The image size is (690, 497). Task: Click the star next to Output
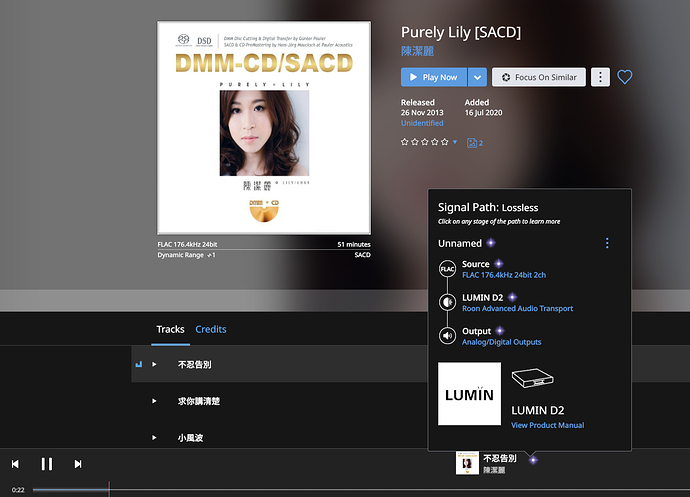(x=500, y=331)
